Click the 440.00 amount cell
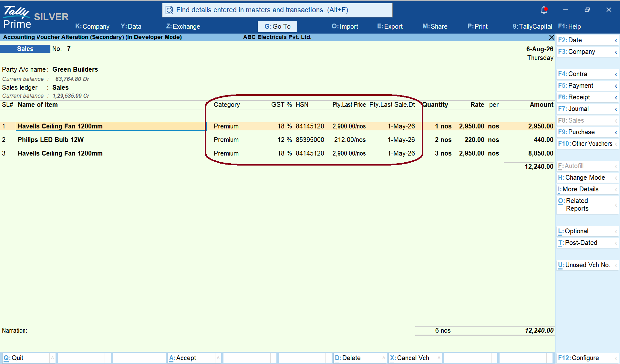 point(543,140)
